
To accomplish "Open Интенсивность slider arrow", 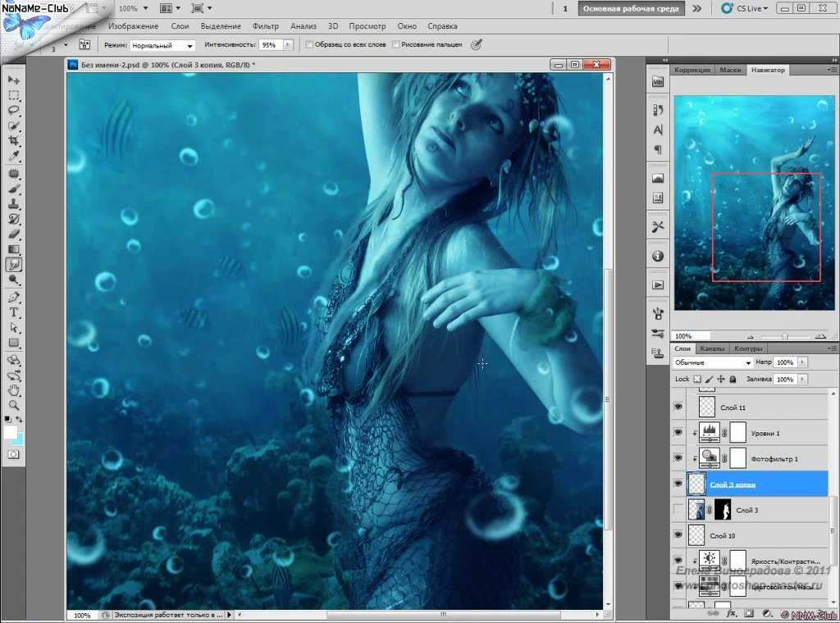I will coord(288,45).
